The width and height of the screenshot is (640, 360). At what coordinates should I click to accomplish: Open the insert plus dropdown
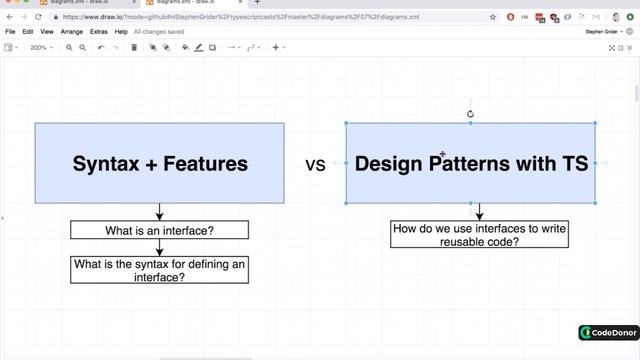279,47
